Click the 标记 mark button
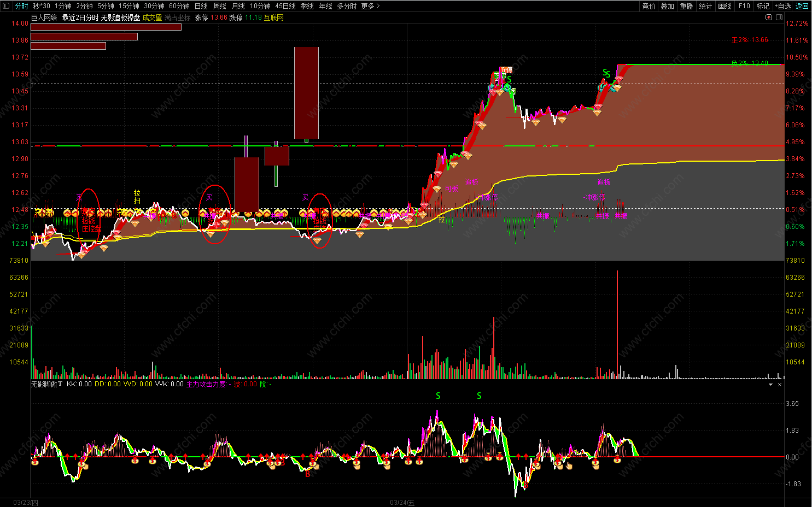The image size is (812, 507). point(763,6)
